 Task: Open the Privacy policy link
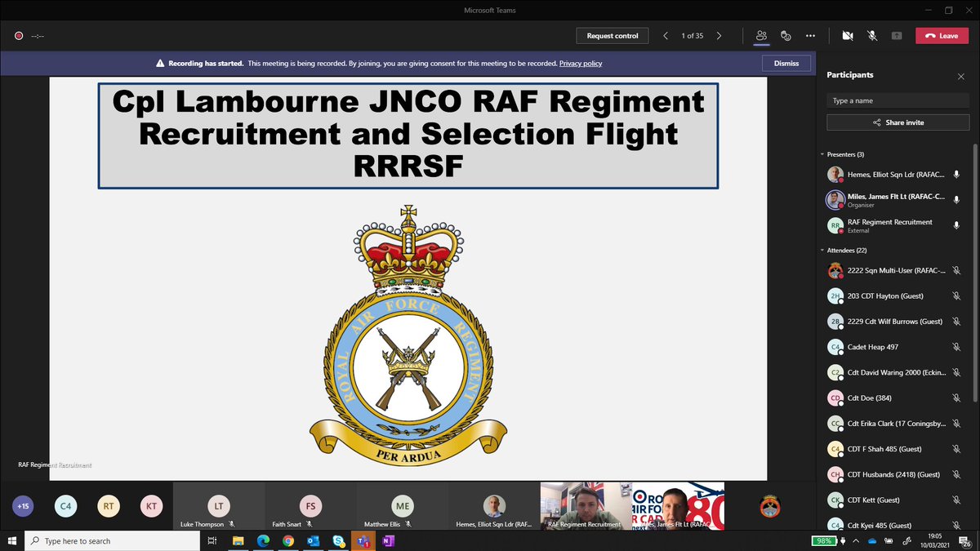581,63
